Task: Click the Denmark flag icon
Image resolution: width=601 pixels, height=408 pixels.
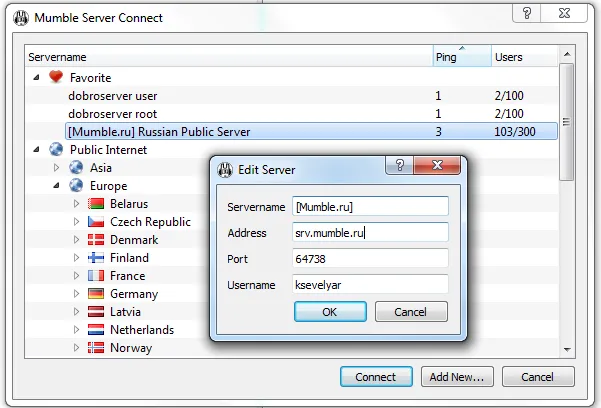Action: pyautogui.click(x=96, y=240)
